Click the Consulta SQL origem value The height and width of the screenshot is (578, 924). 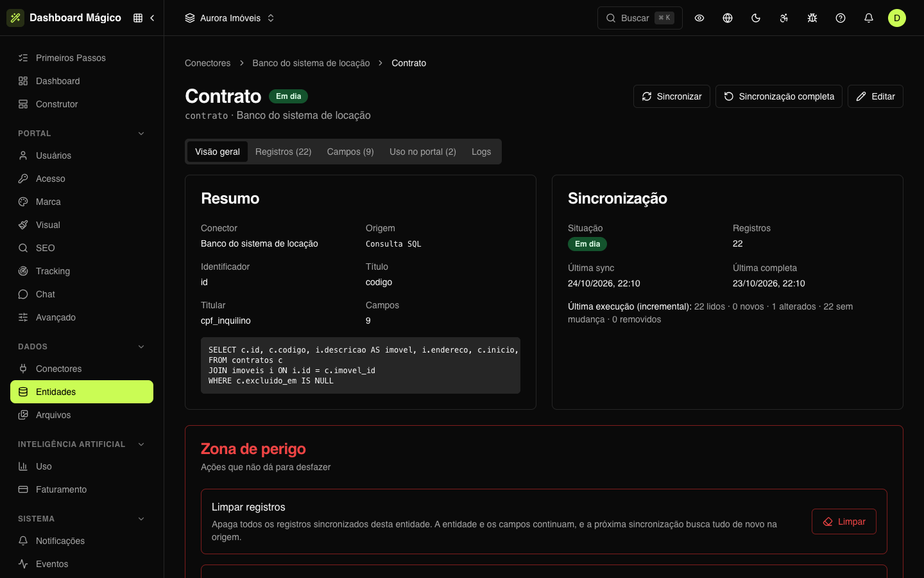click(x=393, y=244)
